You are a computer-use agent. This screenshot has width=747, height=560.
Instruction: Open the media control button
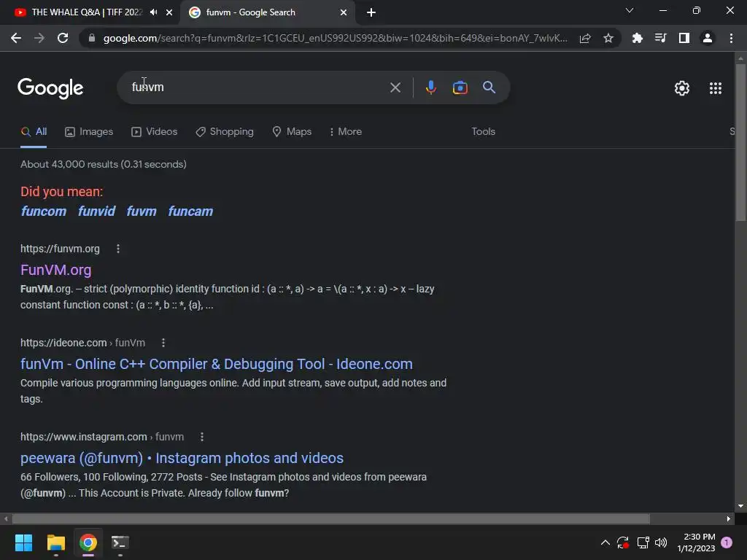(x=660, y=38)
